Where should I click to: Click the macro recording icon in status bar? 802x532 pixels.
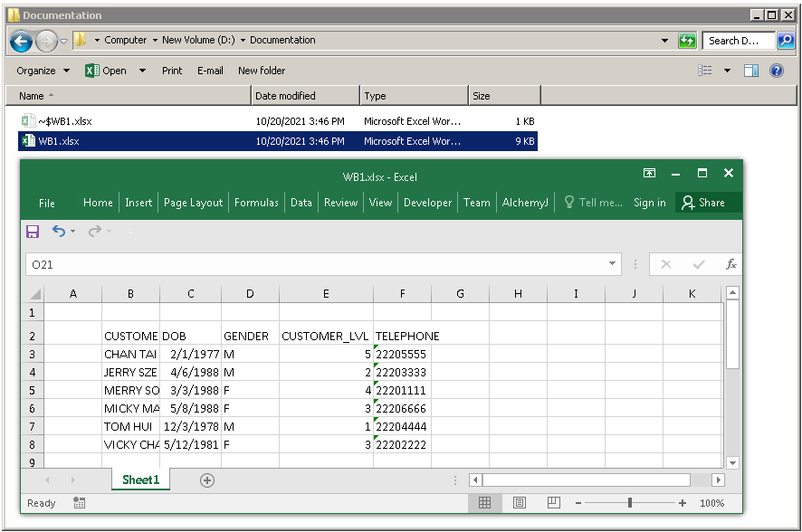[80, 503]
